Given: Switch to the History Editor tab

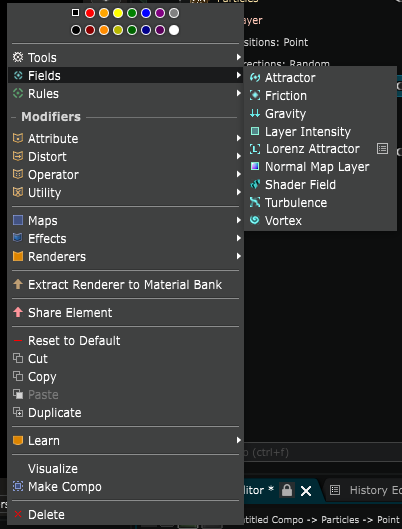Looking at the screenshot, I should coord(366,490).
